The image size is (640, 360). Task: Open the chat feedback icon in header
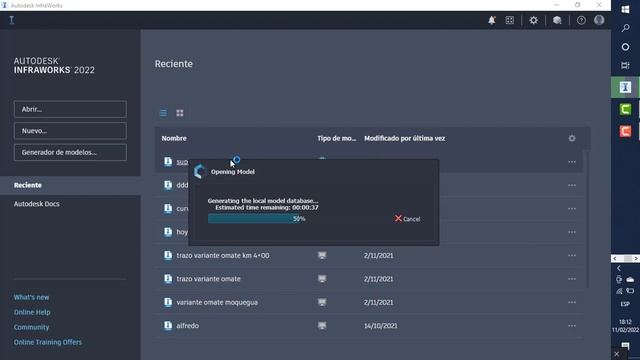[557, 20]
